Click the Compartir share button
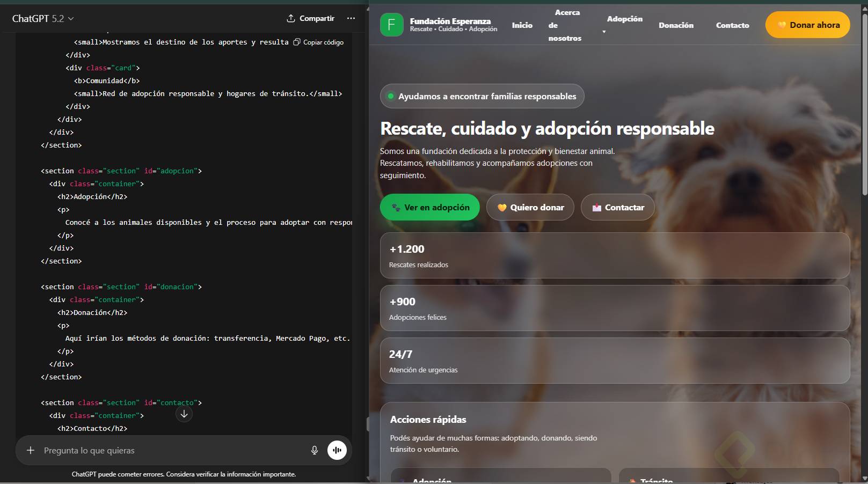 (310, 18)
